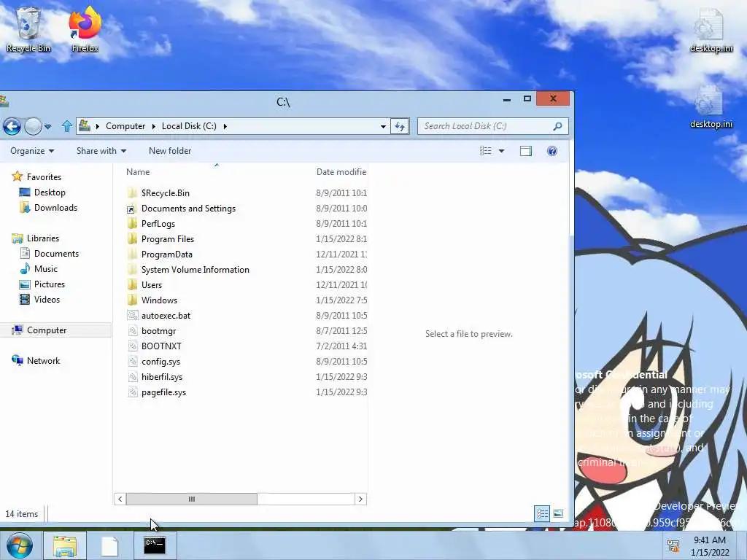Open the taskbar clock showing 9:41 AM
Viewport: 747px width, 560px height.
pyautogui.click(x=710, y=546)
